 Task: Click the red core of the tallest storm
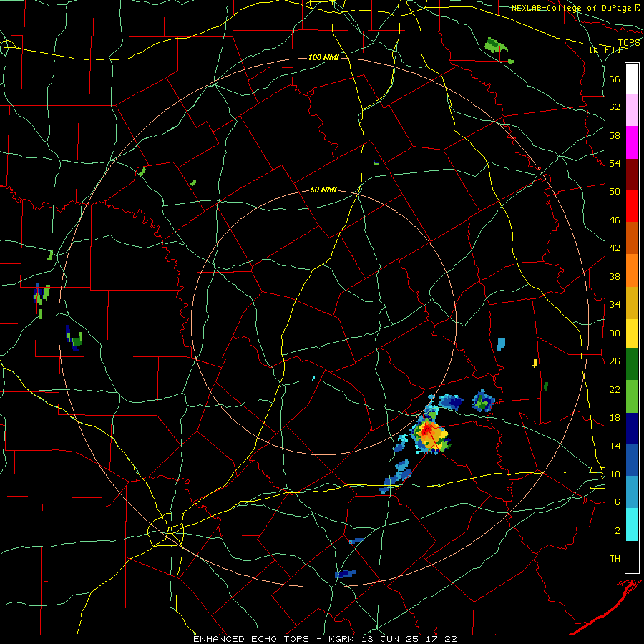pos(426,429)
